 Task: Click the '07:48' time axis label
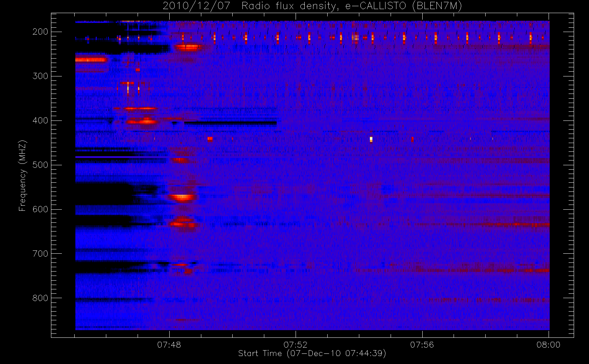click(x=169, y=345)
